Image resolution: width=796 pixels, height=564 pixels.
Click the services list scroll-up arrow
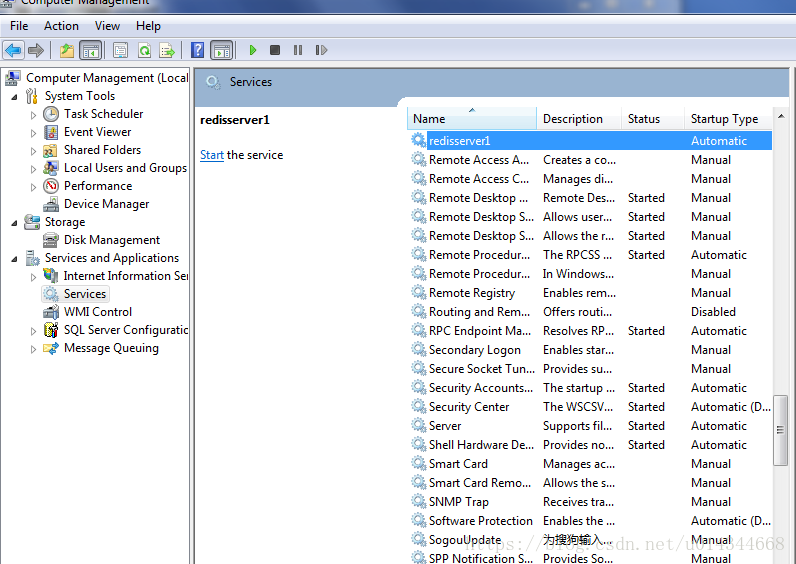[781, 117]
